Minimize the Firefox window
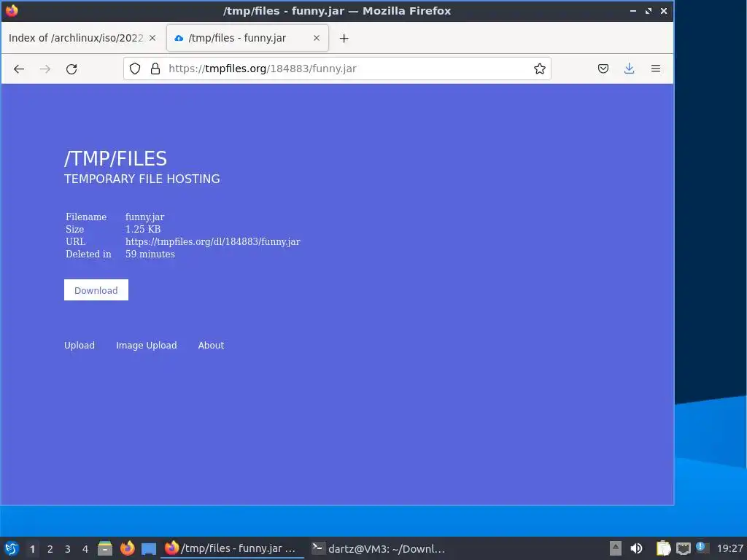Viewport: 747px width, 560px height. click(632, 10)
